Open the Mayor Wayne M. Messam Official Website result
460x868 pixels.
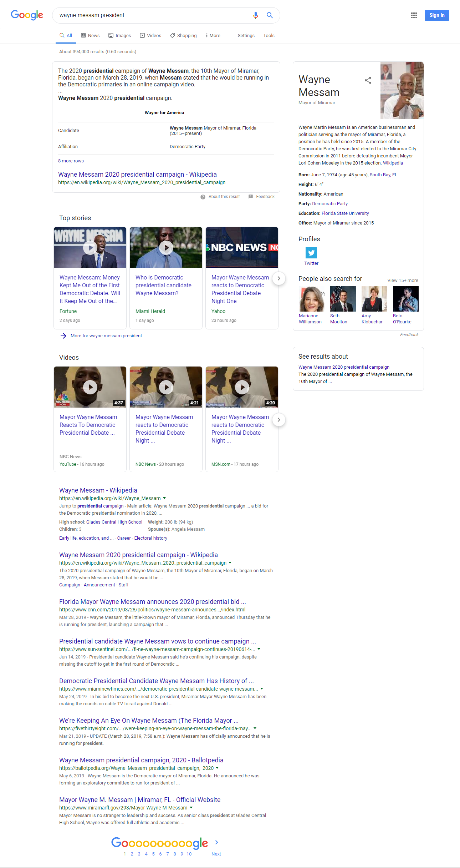[140, 800]
